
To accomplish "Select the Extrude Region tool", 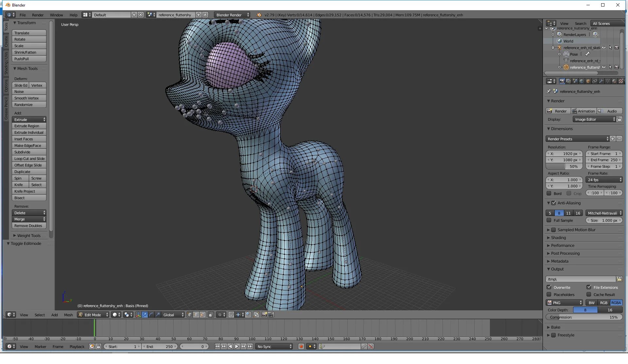I will click(x=26, y=126).
